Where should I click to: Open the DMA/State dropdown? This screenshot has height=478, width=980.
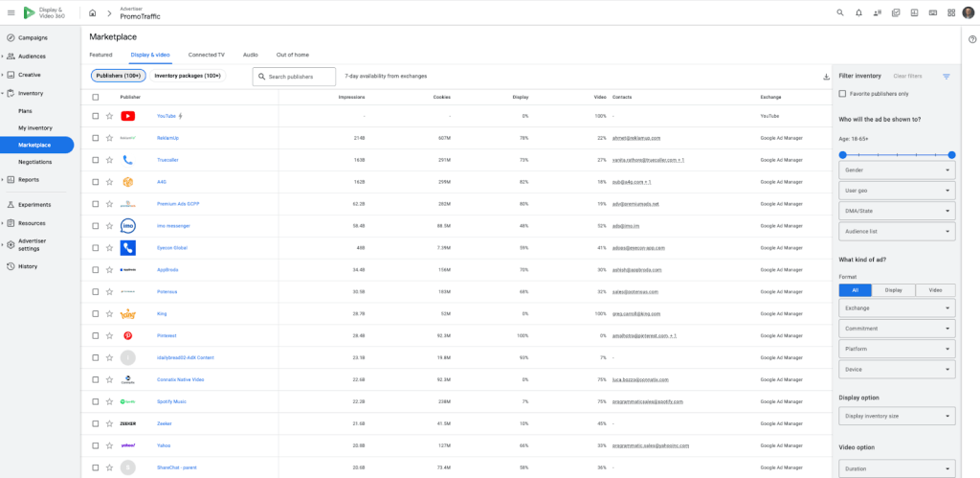[897, 210]
